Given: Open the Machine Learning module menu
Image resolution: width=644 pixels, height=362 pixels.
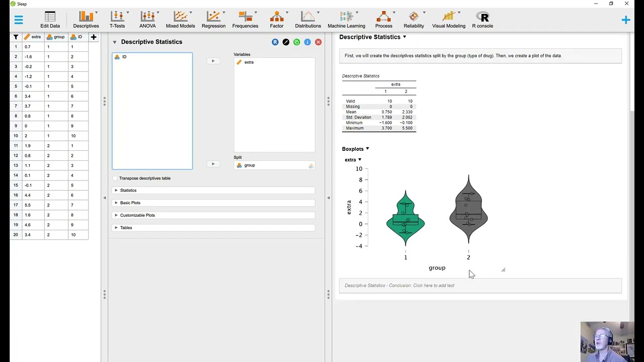Looking at the screenshot, I should click(x=346, y=20).
